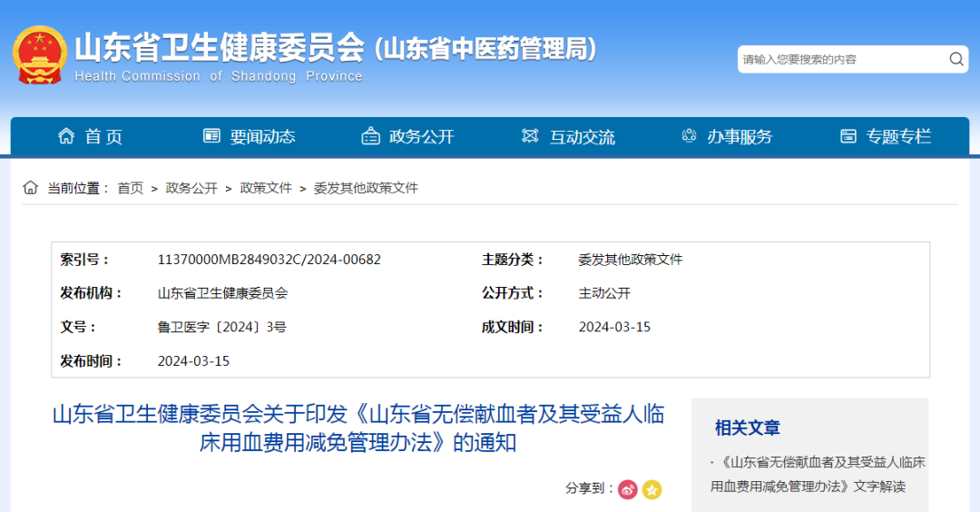Click the news icon beside 要闻动态
Screen dimensions: 980x512
pos(211,135)
